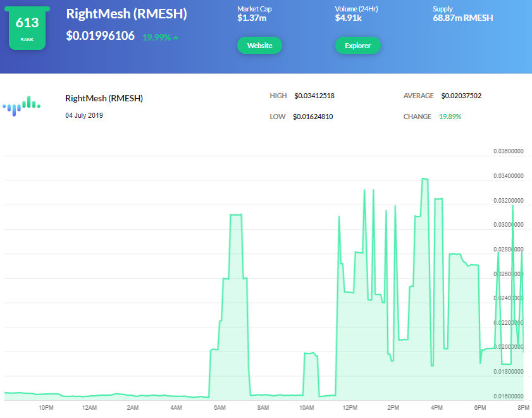Click the date 04 July 2019
The height and width of the screenshot is (418, 532).
point(84,115)
